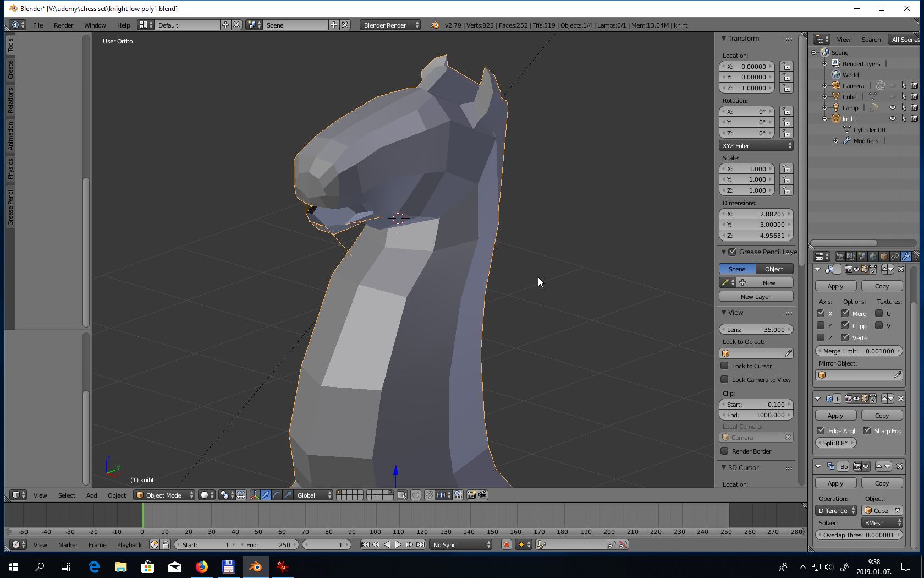Open the Object Mode dropdown
Viewport: 924px width, 578px height.
[x=164, y=495]
